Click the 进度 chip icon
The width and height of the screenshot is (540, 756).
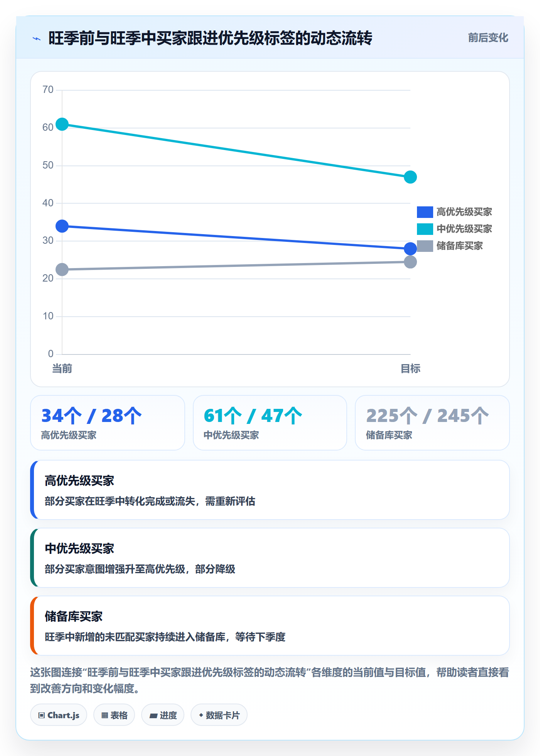pos(154,715)
